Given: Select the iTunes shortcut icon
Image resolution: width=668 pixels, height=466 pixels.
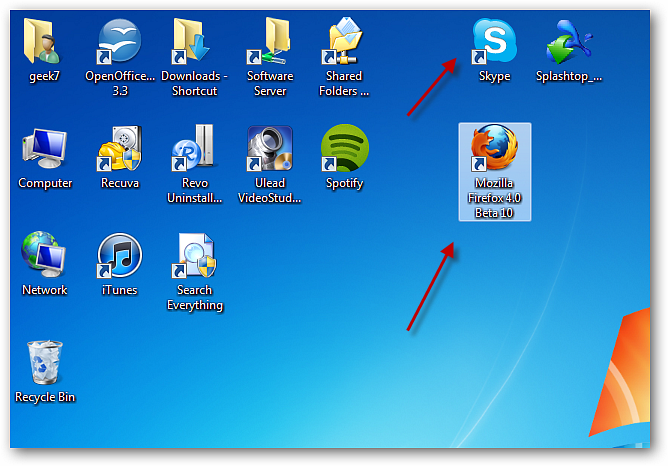Looking at the screenshot, I should pos(119,256).
